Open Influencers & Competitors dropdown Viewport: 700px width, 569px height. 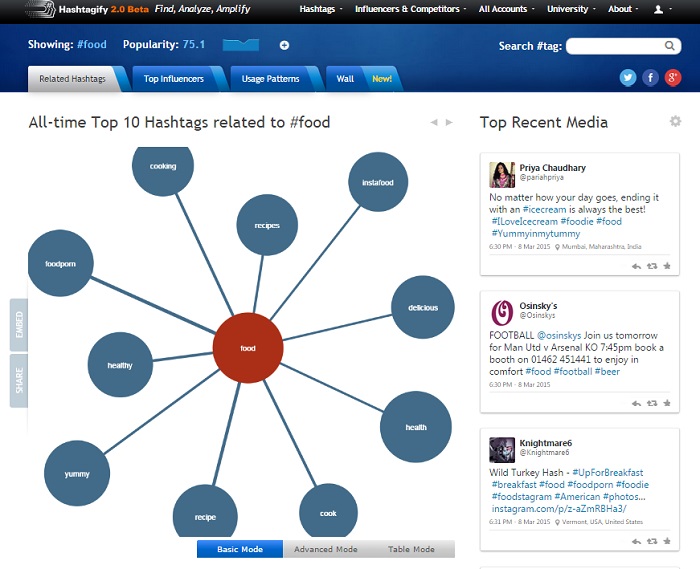(411, 9)
